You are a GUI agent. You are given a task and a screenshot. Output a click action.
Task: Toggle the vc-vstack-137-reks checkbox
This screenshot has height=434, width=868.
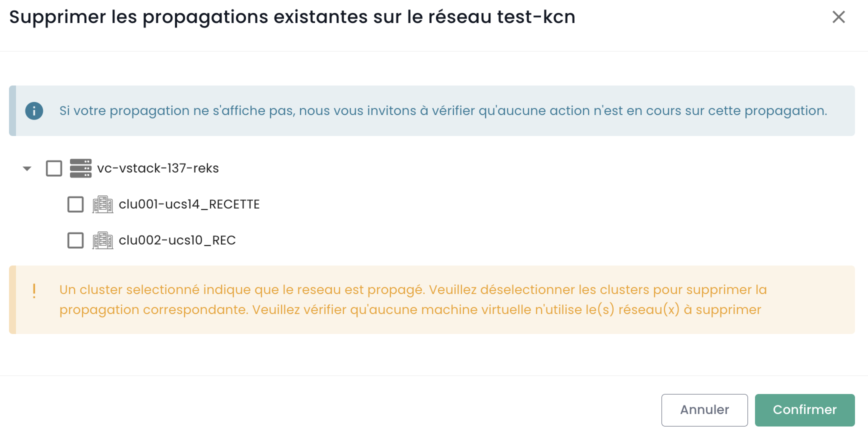(x=54, y=168)
